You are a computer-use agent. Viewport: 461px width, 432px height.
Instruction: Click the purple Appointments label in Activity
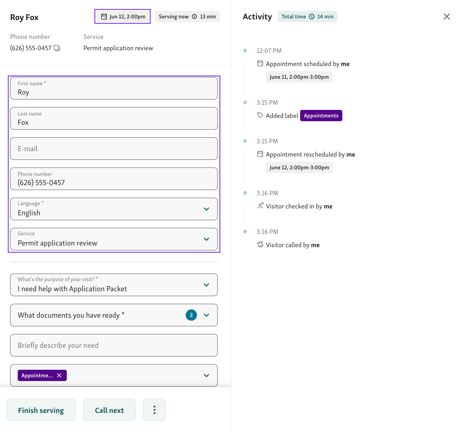click(321, 116)
